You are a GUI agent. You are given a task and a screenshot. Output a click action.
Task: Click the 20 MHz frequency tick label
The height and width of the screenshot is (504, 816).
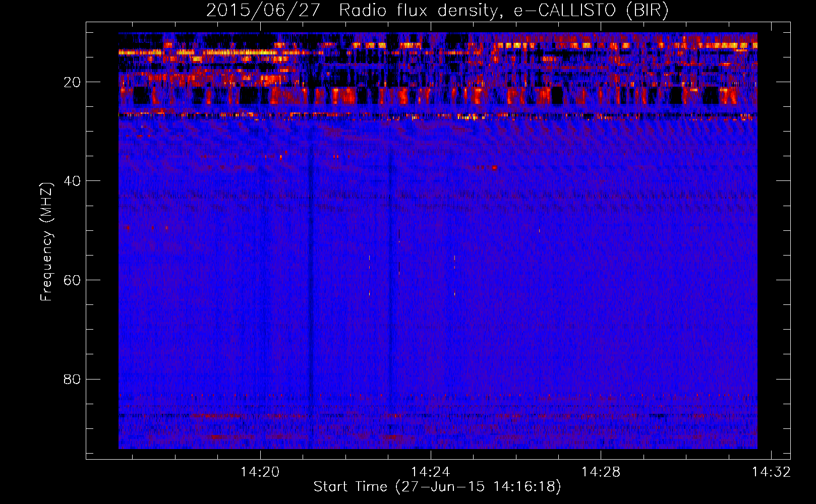pos(72,82)
